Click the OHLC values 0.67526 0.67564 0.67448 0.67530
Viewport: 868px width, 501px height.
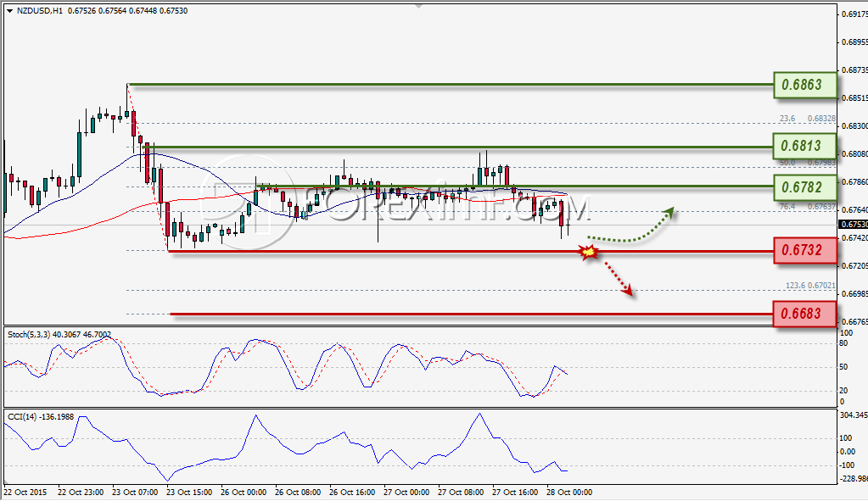coord(128,10)
